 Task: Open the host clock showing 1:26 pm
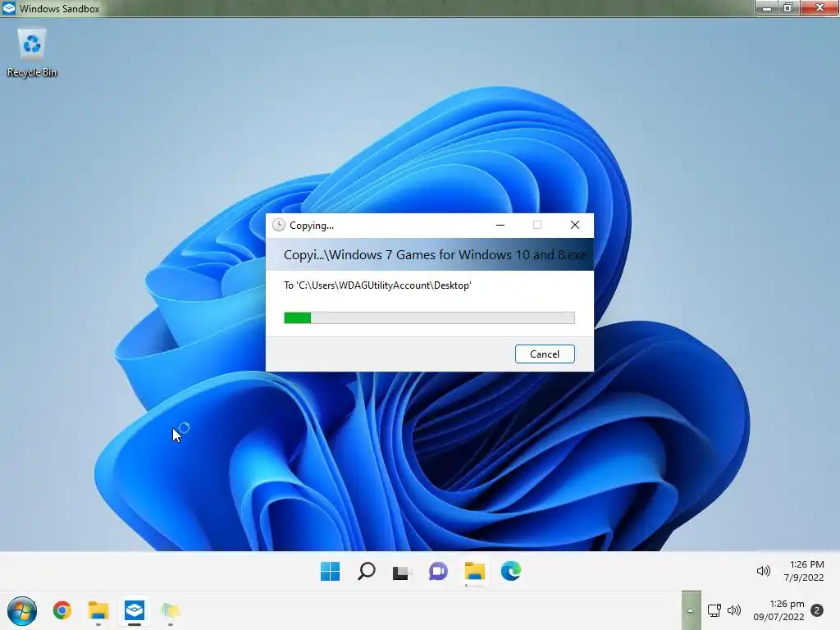779,610
